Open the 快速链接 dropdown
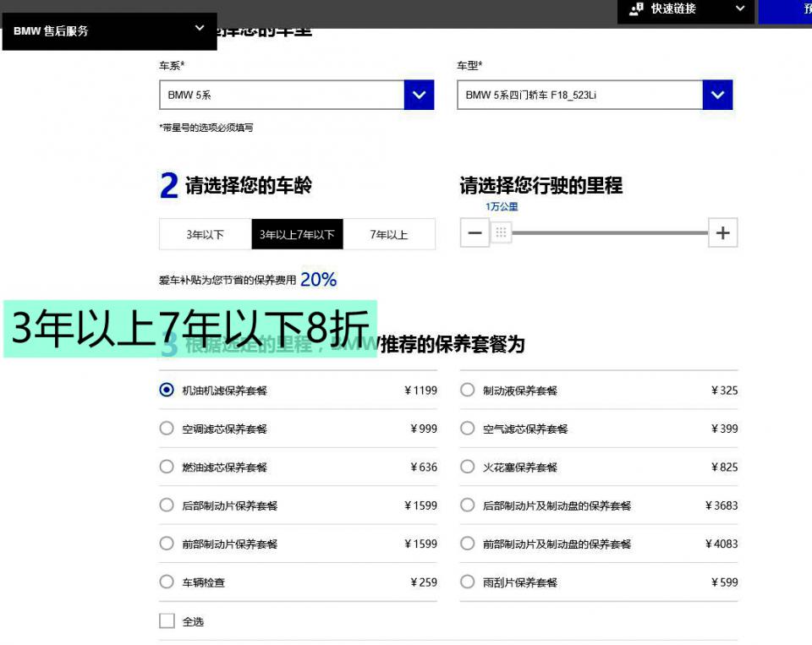The width and height of the screenshot is (812, 645). pos(686,10)
